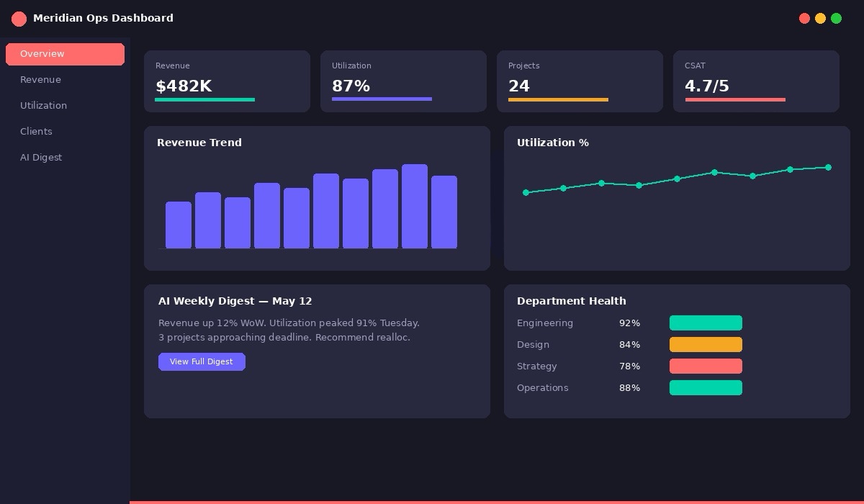Click the AI Weekly Digest — May 12 heading
864x504 pixels.
pos(235,301)
